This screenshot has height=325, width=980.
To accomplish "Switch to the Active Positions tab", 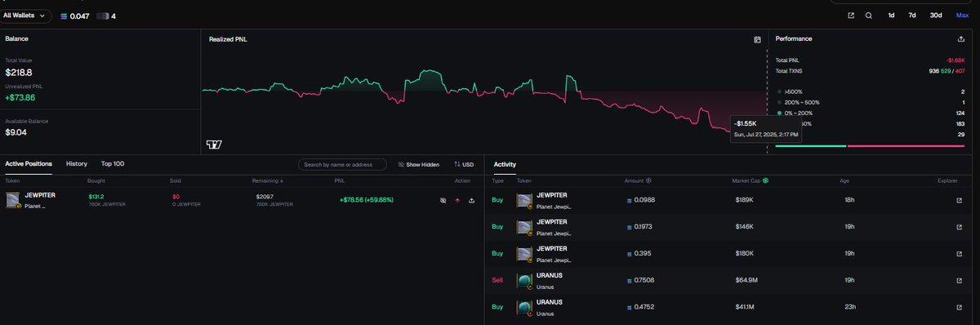I will pyautogui.click(x=29, y=164).
